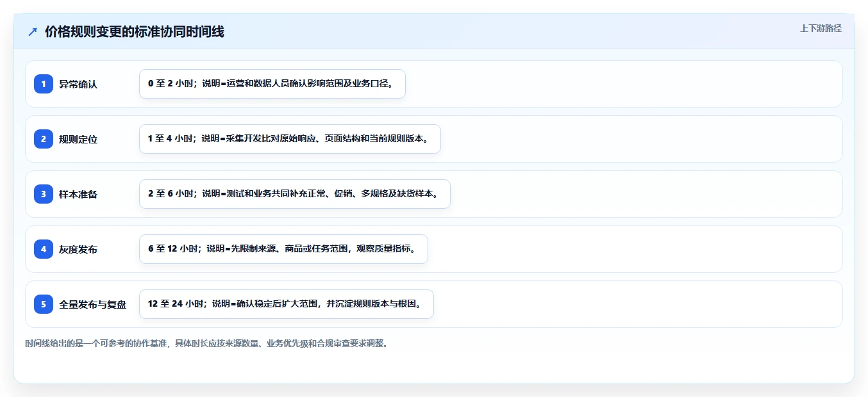
Task: Select the 样本准备 step label
Action: click(x=78, y=194)
